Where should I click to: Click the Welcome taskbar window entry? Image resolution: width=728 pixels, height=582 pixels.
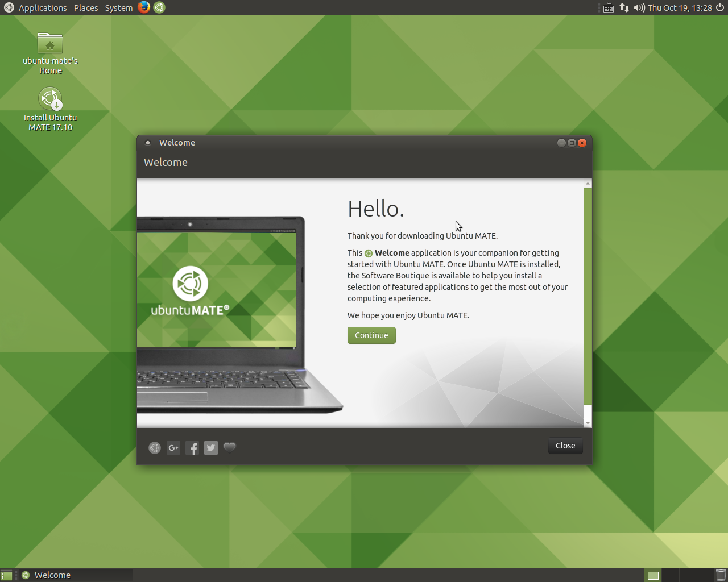click(76, 575)
